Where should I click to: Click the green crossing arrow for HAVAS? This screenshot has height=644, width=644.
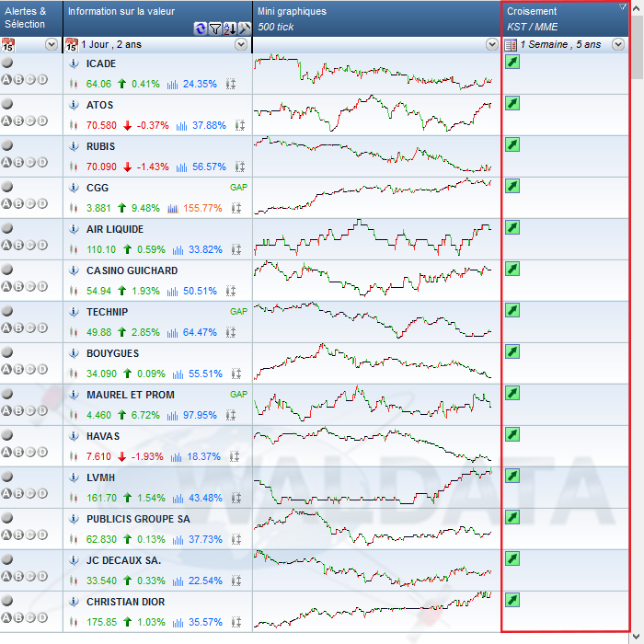[x=512, y=434]
